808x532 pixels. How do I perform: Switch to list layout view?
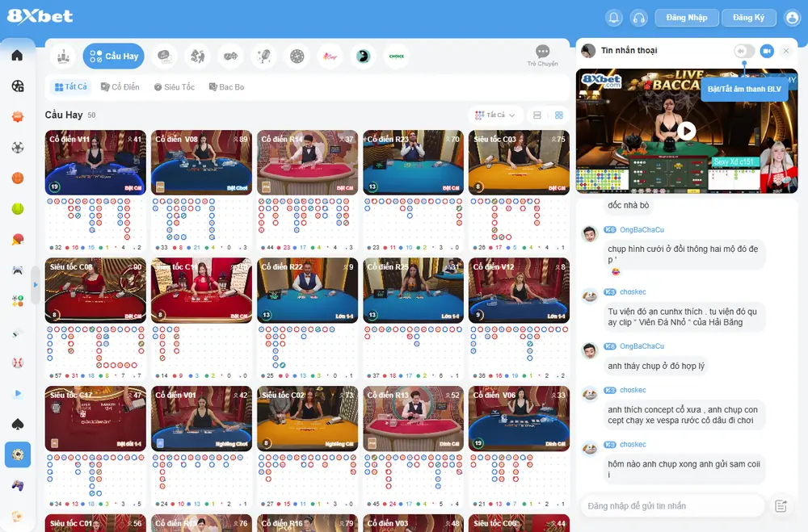point(537,115)
